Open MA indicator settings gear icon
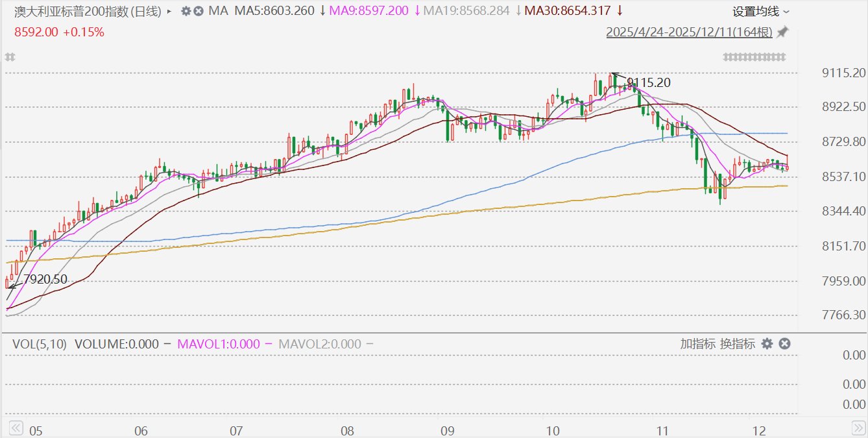 (186, 11)
